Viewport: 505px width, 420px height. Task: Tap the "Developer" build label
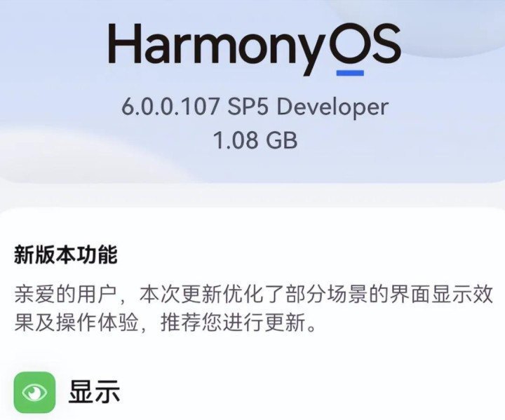(333, 107)
